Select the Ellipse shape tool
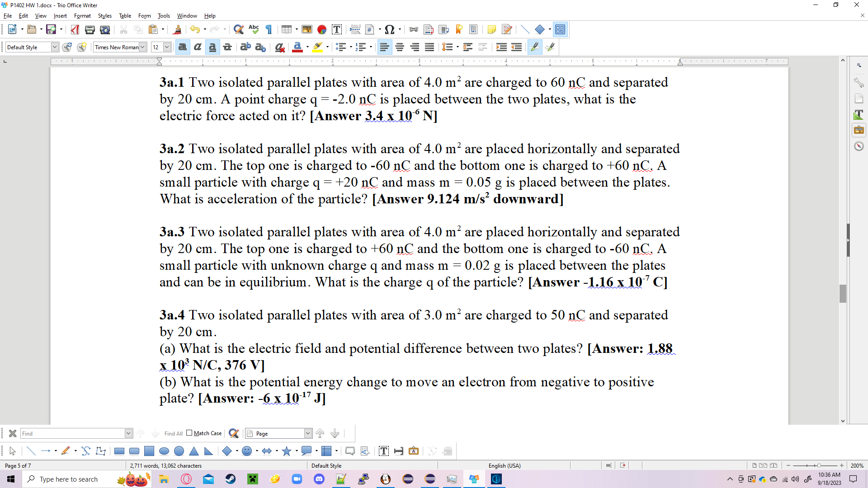Viewport: 868px width, 488px height. tap(164, 451)
